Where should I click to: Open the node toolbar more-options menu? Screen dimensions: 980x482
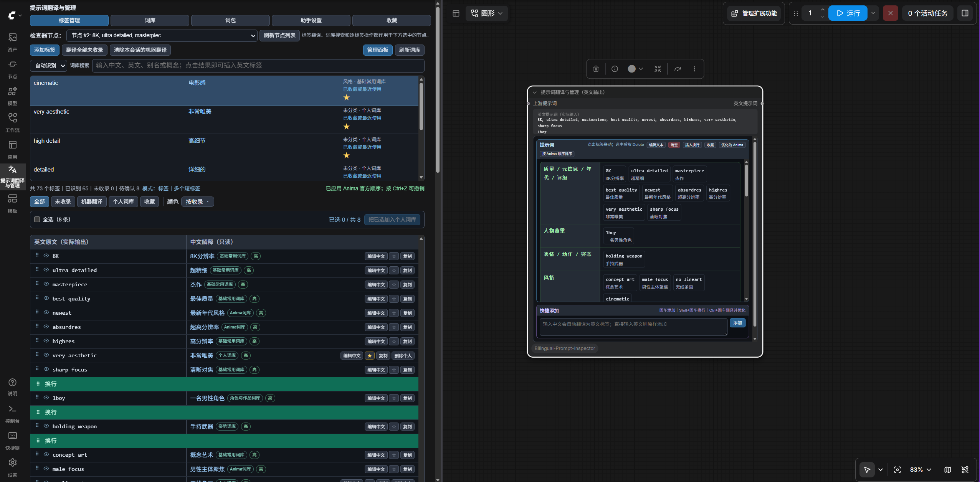coord(694,69)
